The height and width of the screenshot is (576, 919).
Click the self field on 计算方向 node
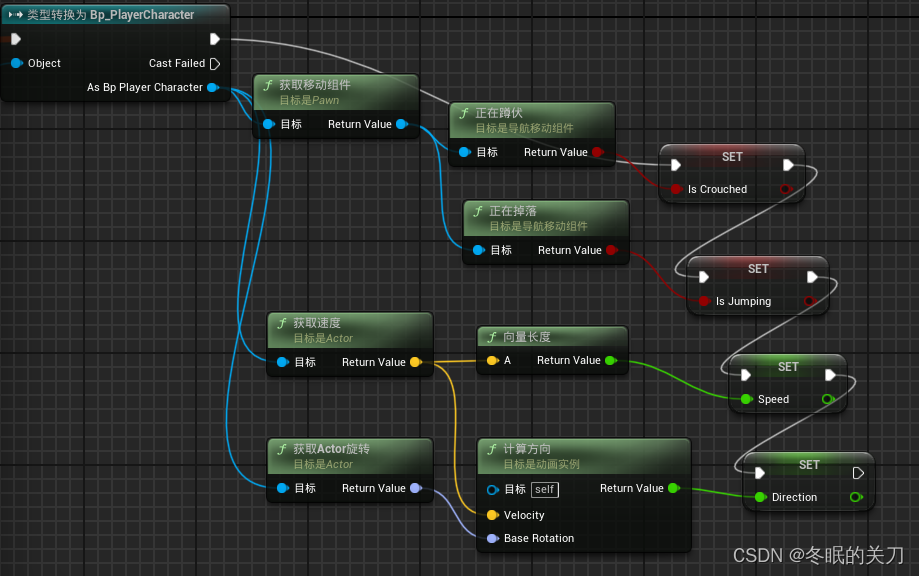(x=544, y=489)
